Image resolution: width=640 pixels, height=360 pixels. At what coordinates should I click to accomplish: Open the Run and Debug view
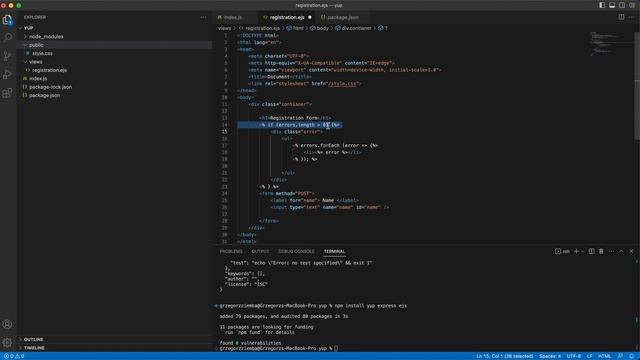[7, 74]
